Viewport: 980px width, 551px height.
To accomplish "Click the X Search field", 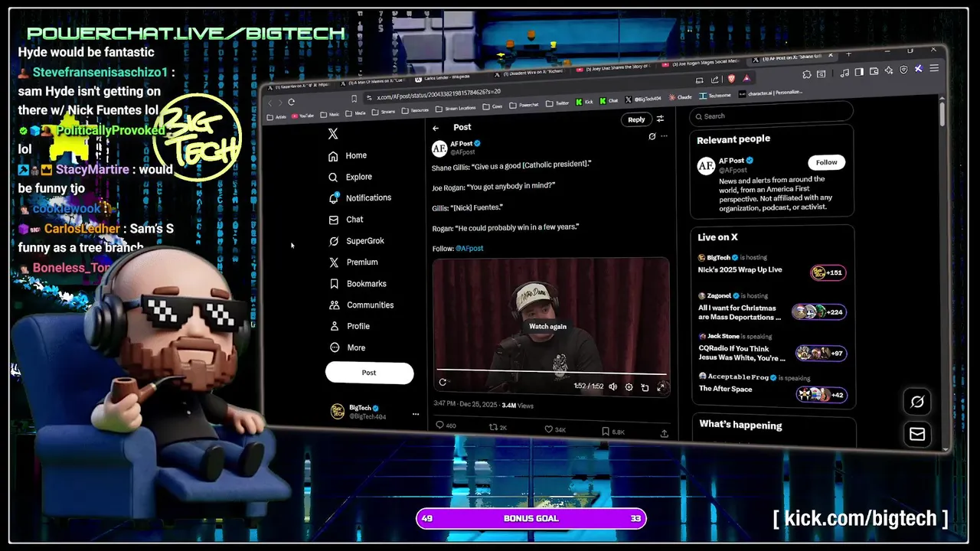I will tap(771, 115).
